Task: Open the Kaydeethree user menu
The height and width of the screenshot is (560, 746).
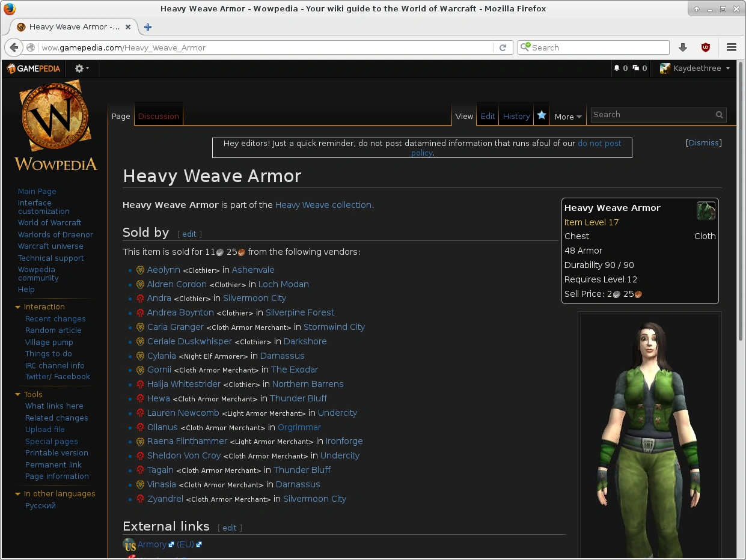Action: click(x=695, y=68)
